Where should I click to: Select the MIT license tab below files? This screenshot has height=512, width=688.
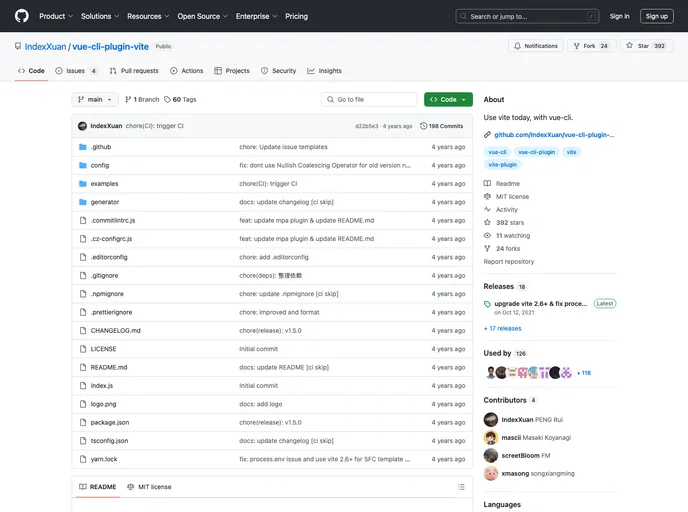(149, 487)
